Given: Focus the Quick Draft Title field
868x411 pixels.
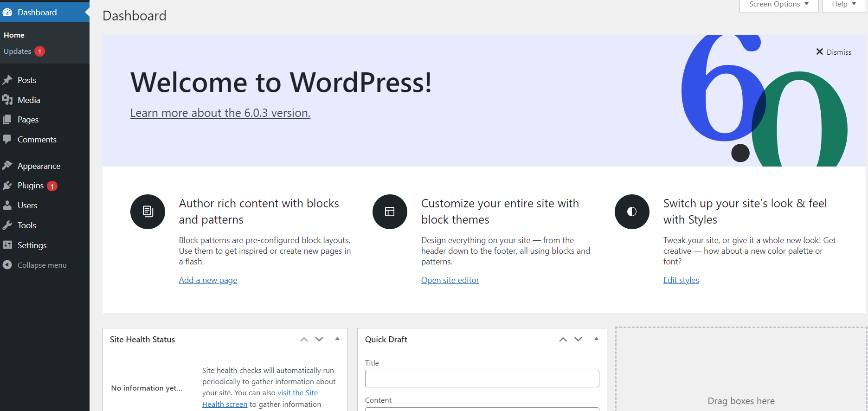Looking at the screenshot, I should point(482,379).
